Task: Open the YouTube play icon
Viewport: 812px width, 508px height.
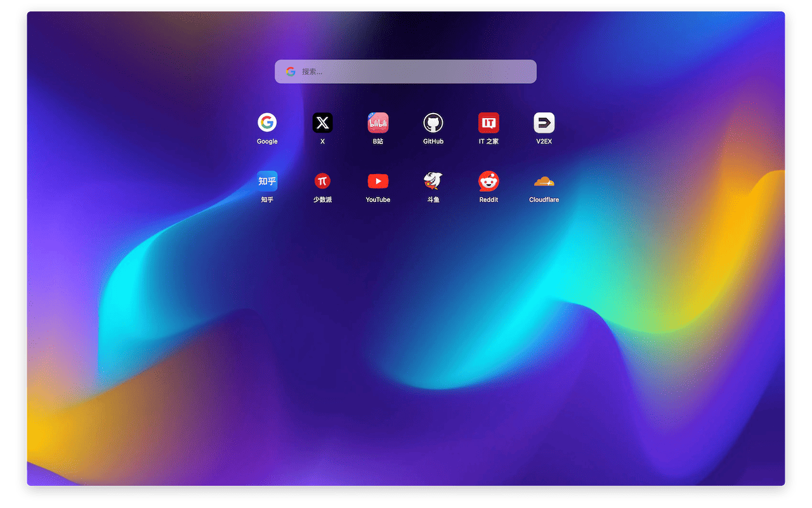Action: [x=378, y=181]
